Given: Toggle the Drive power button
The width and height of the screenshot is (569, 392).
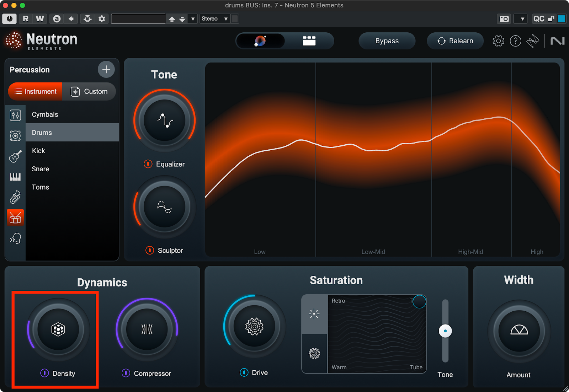Looking at the screenshot, I should point(244,372).
